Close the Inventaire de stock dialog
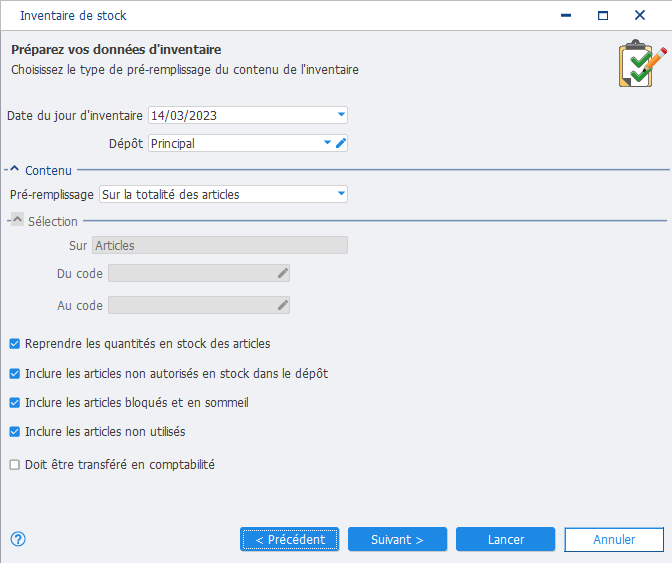This screenshot has width=672, height=563. (640, 15)
